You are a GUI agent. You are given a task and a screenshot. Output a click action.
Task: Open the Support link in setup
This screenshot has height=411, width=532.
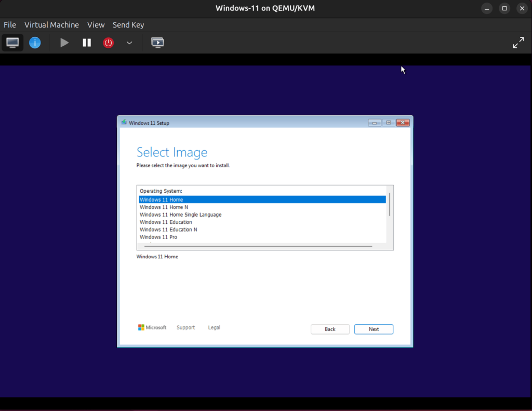coord(185,327)
